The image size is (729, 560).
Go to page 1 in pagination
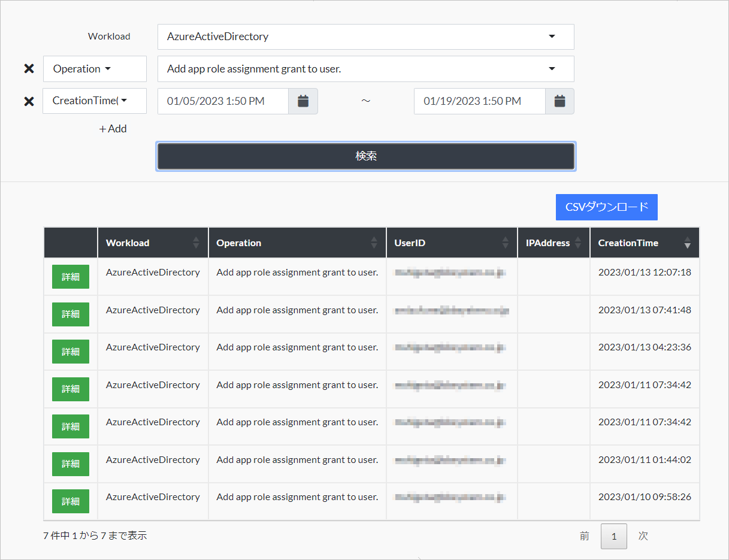[x=613, y=536]
